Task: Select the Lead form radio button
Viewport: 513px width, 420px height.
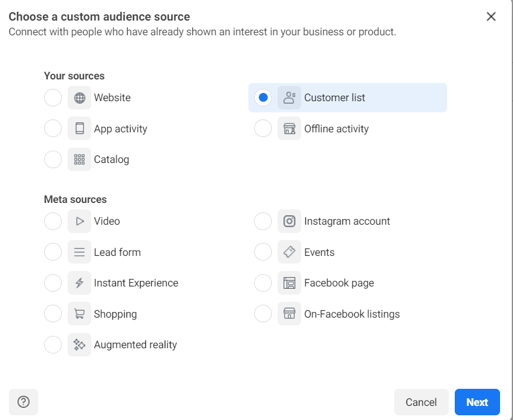Action: (x=53, y=252)
